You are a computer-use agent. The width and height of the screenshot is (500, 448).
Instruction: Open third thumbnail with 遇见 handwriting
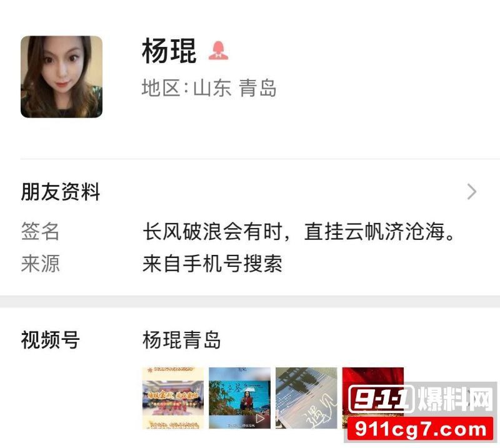click(306, 398)
